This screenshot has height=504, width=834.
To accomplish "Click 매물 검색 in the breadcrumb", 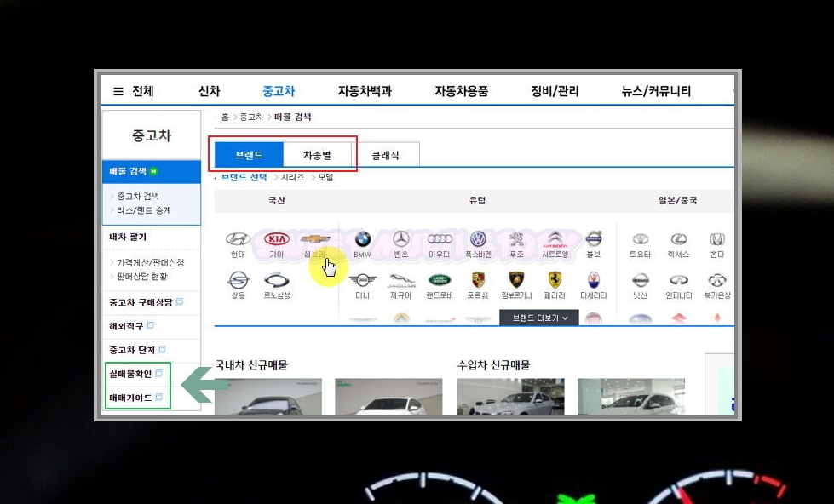I will pyautogui.click(x=292, y=117).
